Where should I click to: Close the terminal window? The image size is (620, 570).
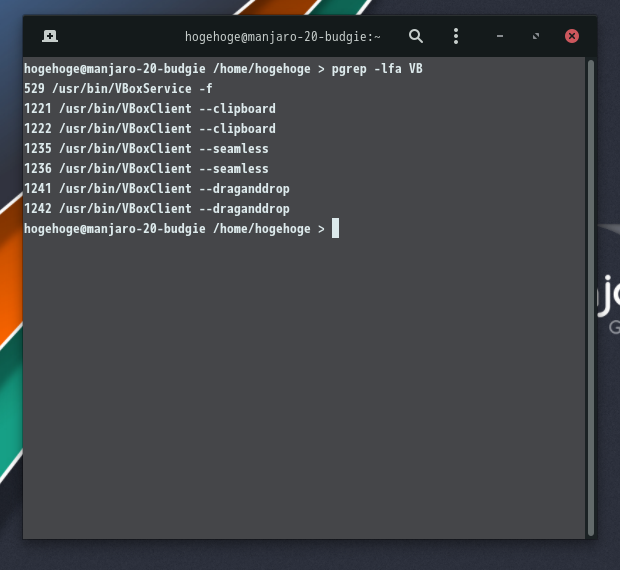[x=572, y=36]
